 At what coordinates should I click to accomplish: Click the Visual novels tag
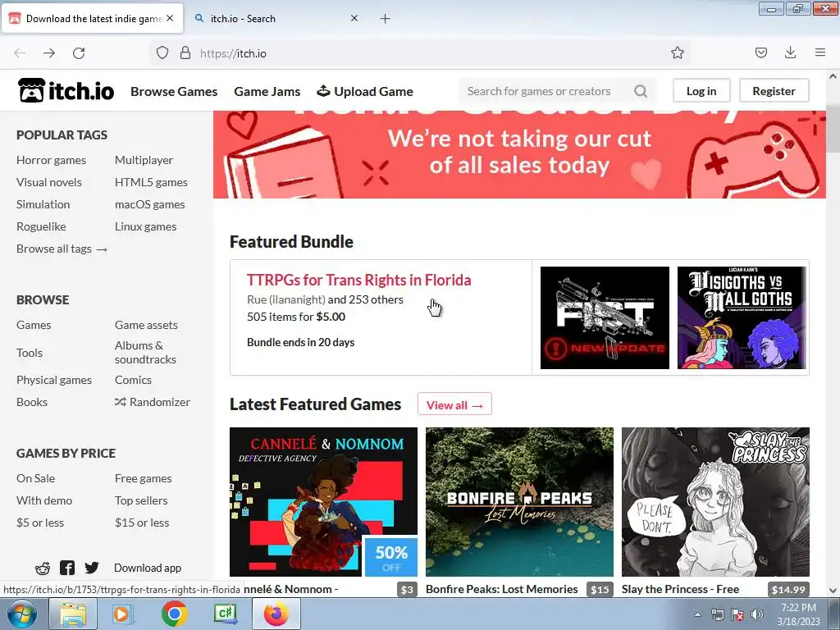point(49,182)
